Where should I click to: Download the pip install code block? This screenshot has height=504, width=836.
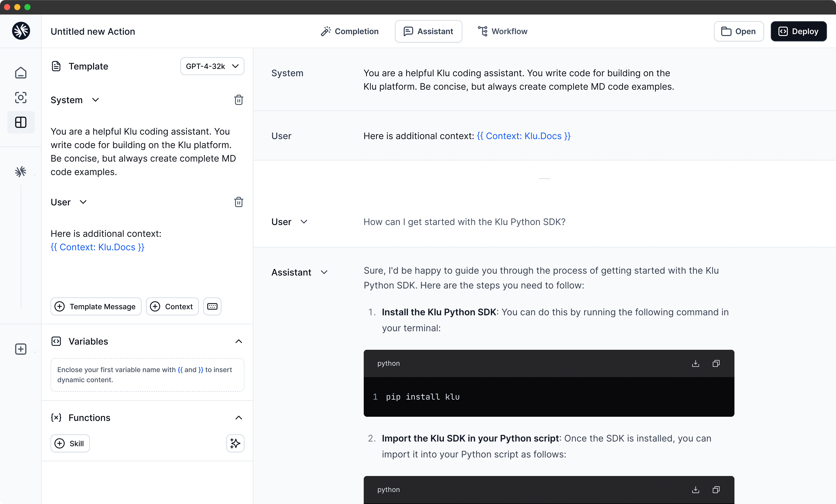(695, 363)
